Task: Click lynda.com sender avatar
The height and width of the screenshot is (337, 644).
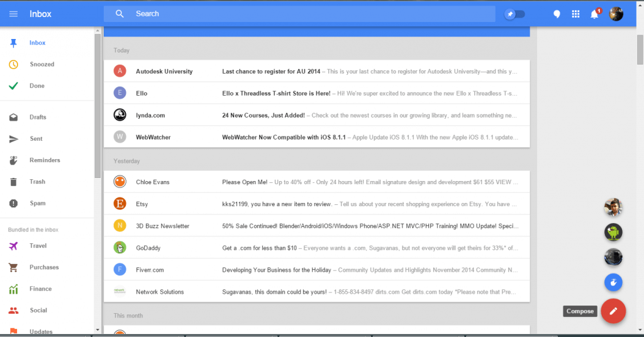Action: [x=120, y=115]
